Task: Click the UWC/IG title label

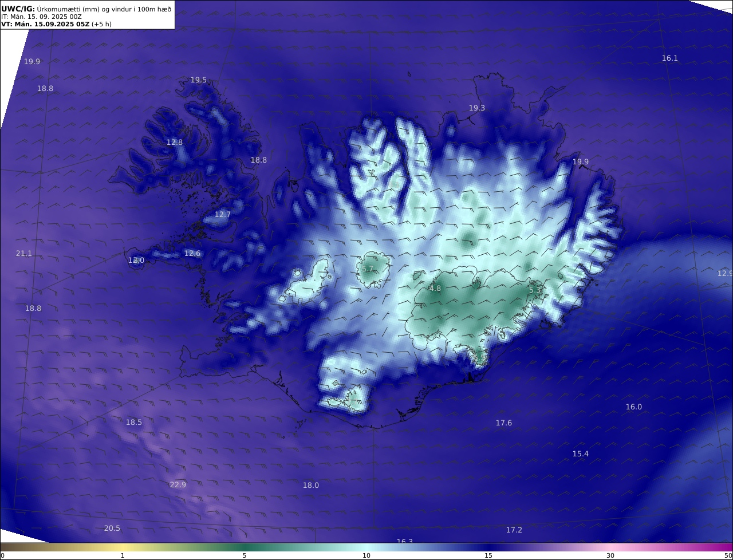Action: click(19, 9)
